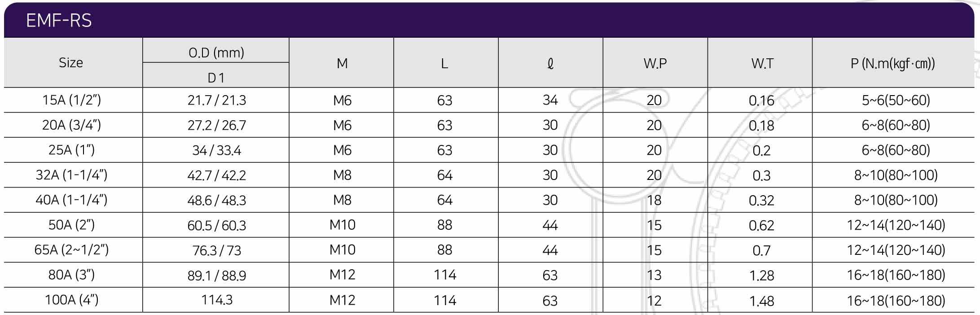Click the 100A (4") row label
The height and width of the screenshot is (315, 980).
pyautogui.click(x=71, y=300)
